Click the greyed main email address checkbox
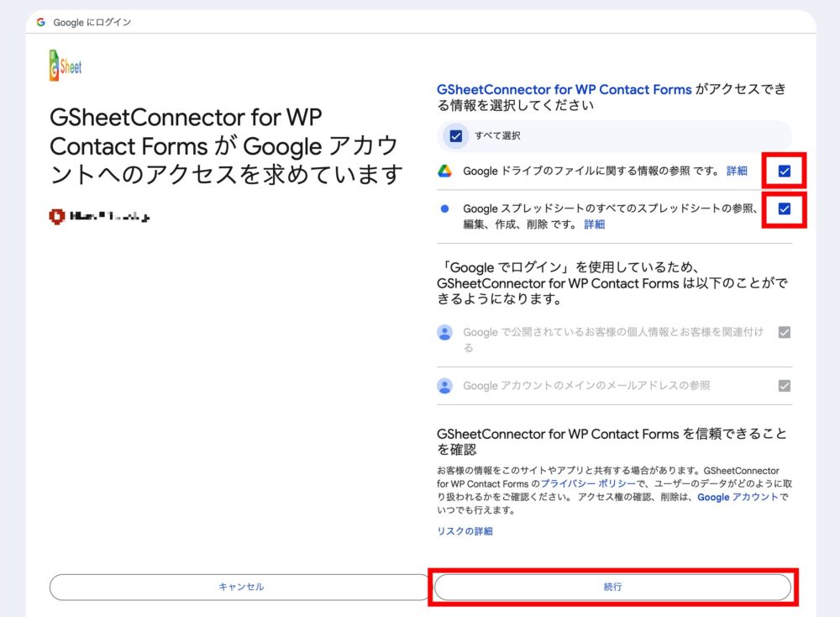This screenshot has width=840, height=617. pyautogui.click(x=785, y=386)
